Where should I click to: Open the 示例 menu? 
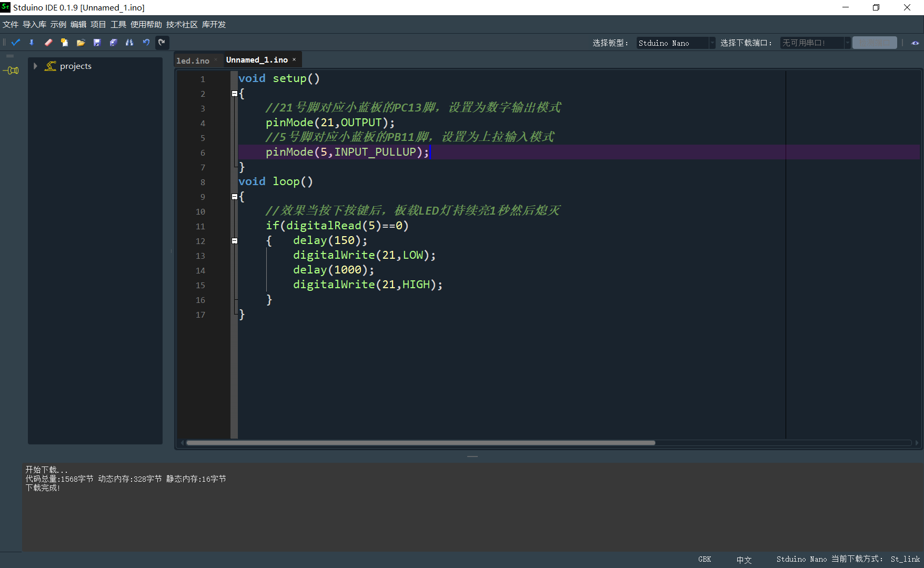58,25
